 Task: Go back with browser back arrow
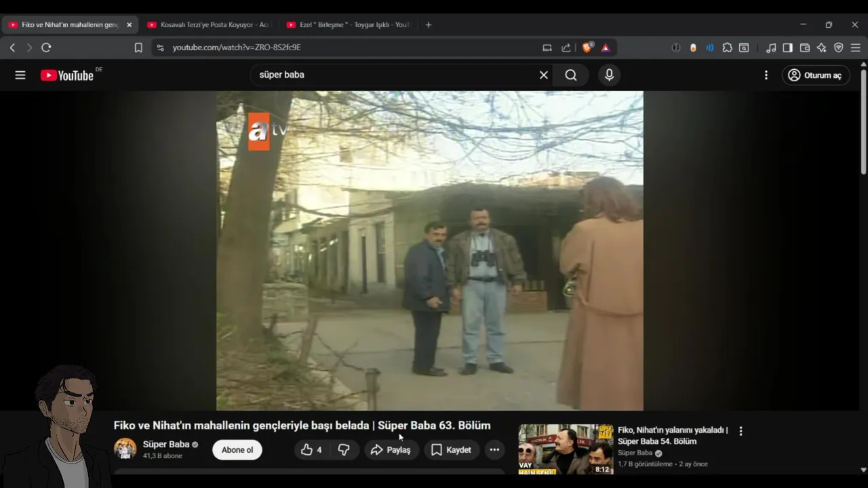pyautogui.click(x=12, y=47)
